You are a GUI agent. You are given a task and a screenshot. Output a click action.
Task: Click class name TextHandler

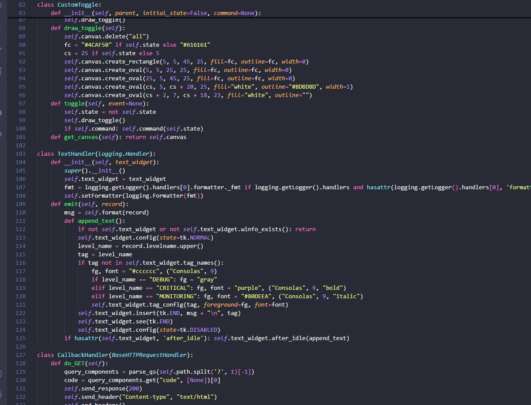pos(76,154)
